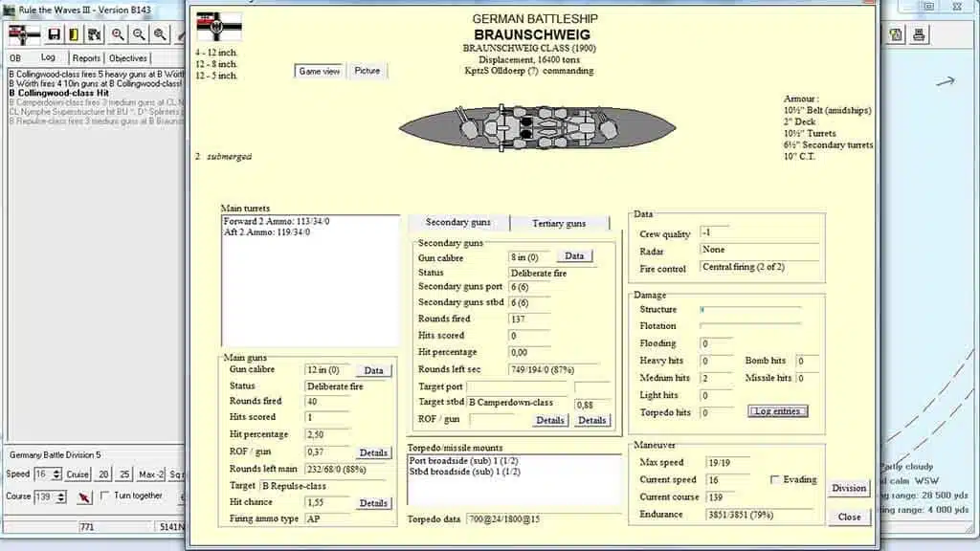980x551 pixels.
Task: Show Hit chance Details for main guns
Action: 373,503
